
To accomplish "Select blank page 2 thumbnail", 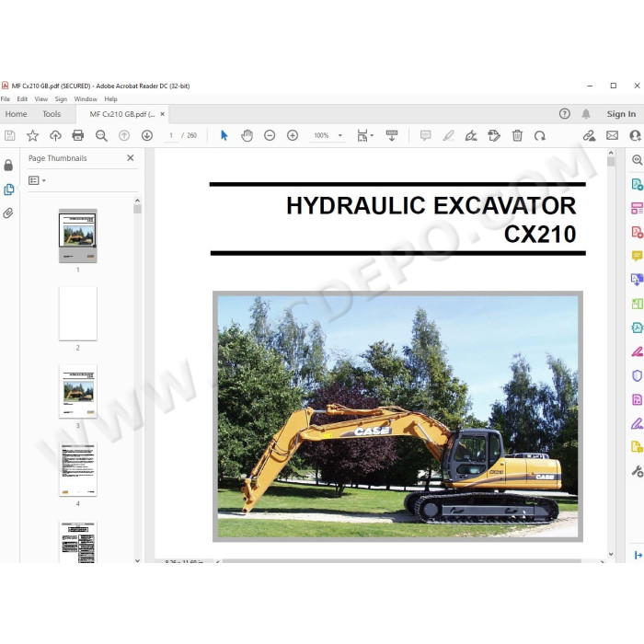I will coord(78,314).
